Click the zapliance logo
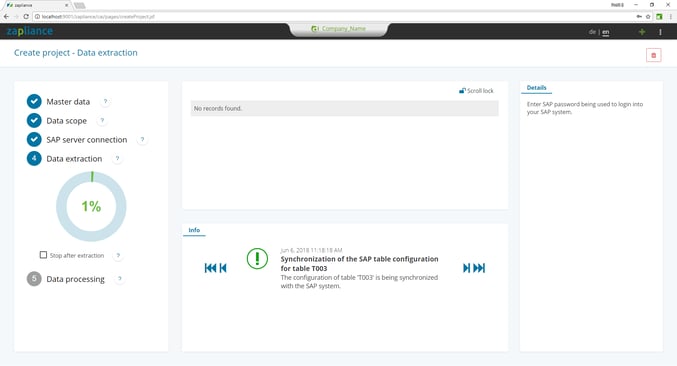This screenshot has width=677, height=366. [x=30, y=31]
